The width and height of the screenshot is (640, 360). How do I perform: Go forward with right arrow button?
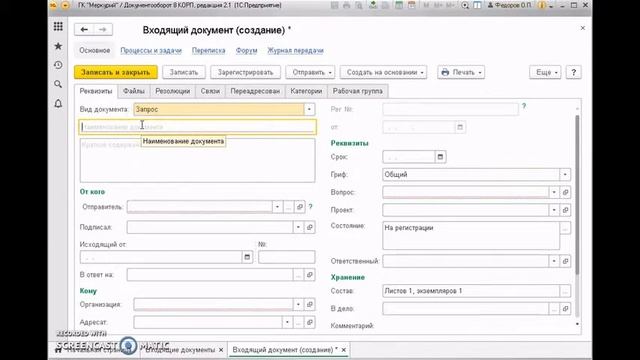(x=102, y=29)
